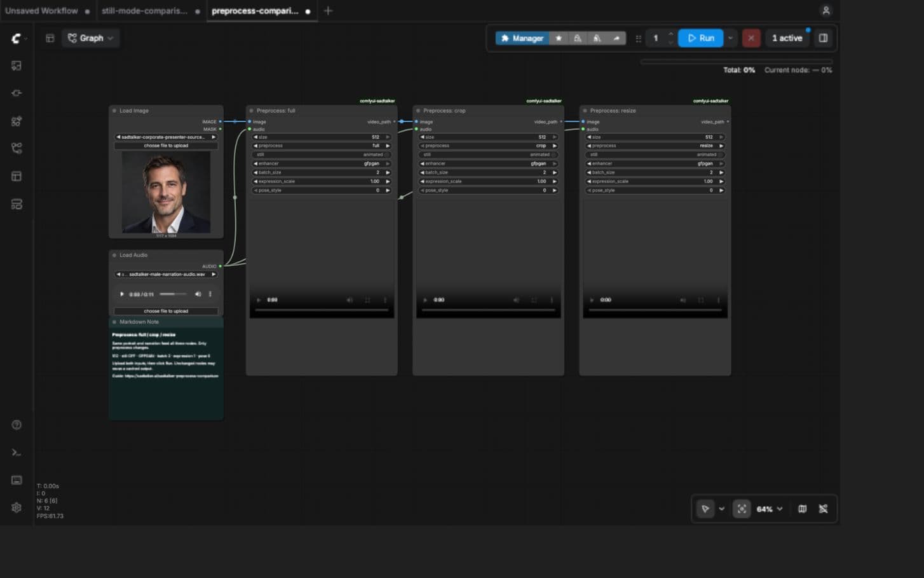Screen dimensions: 924x578
Task: Click the seek bar in Preprocess: full video
Action: point(322,310)
